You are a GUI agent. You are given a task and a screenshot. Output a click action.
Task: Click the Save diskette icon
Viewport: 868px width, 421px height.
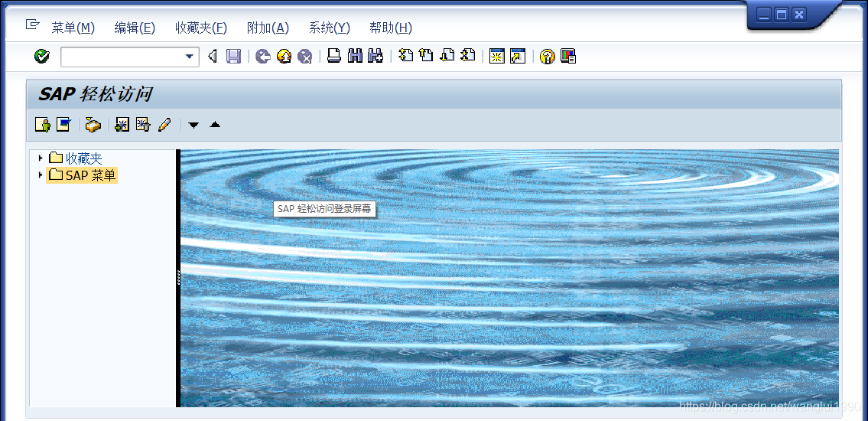click(233, 57)
